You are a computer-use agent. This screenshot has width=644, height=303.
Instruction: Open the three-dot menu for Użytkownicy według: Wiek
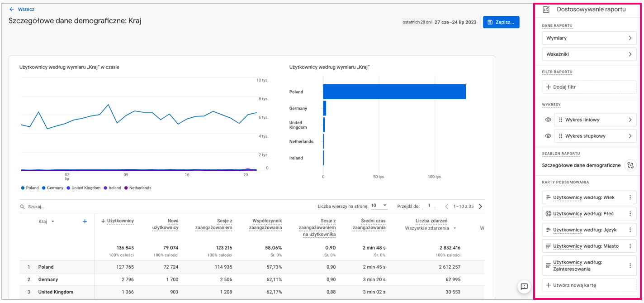(x=630, y=197)
